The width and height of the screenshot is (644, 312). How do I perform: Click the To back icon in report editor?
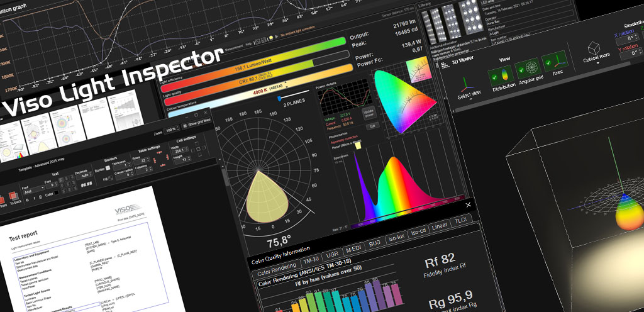pos(14,196)
